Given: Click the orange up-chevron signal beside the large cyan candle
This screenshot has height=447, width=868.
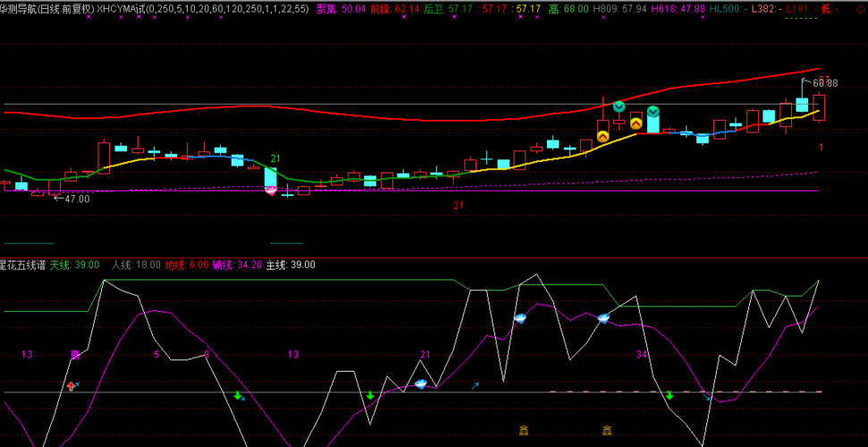Looking at the screenshot, I should point(636,123).
